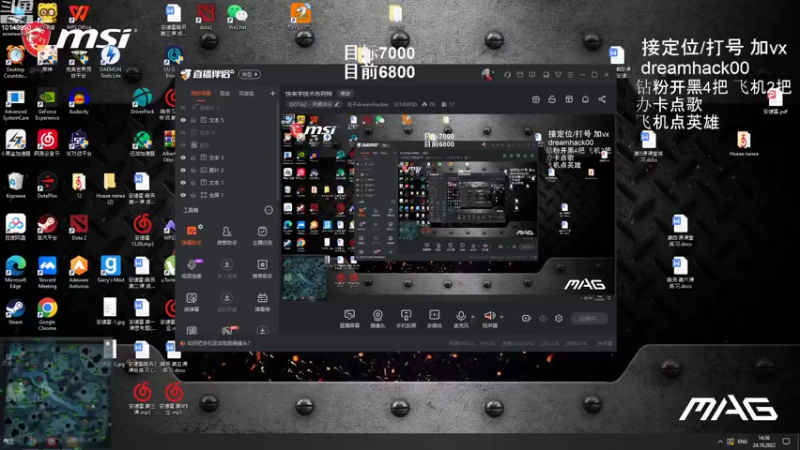Screen dimensions: 800x450
Task: Hide the 全屏 1 layer
Action: tap(183, 195)
